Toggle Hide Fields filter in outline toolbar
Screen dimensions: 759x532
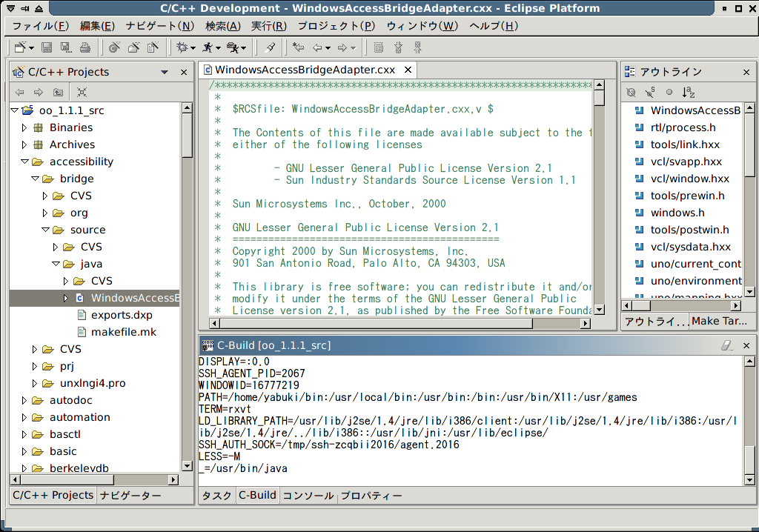pyautogui.click(x=631, y=93)
